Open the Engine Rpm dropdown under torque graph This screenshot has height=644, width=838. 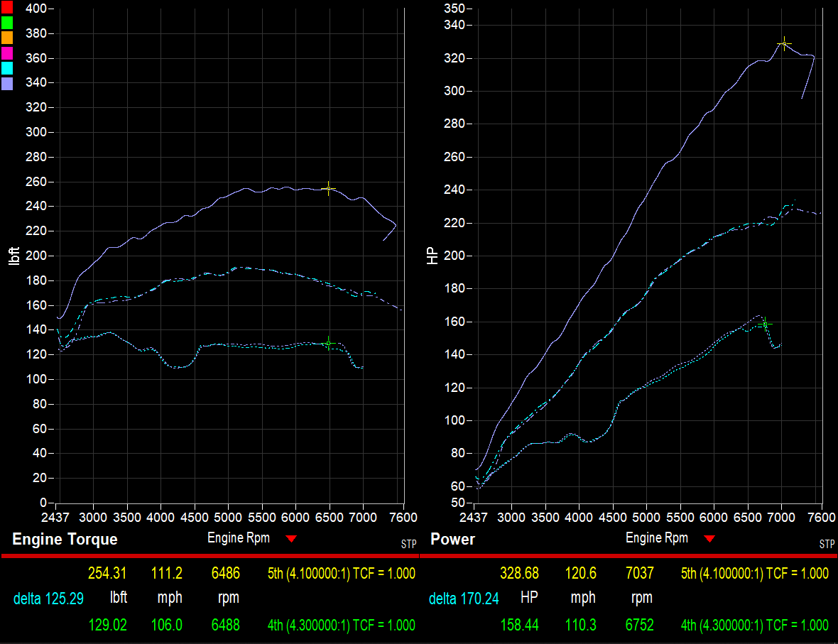pos(290,539)
